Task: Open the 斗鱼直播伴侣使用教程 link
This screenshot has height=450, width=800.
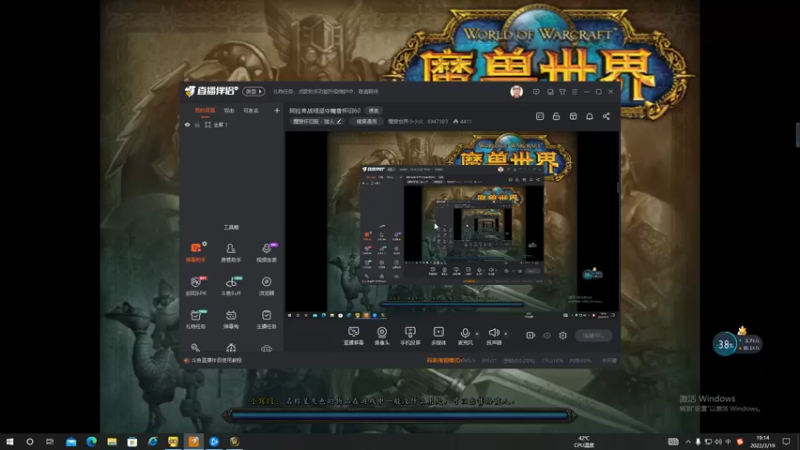Action: (216, 360)
